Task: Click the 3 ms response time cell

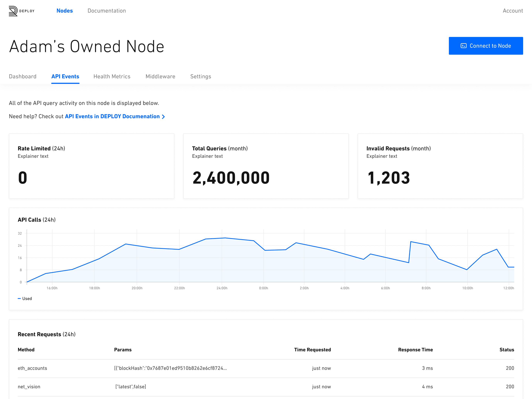Action: [x=427, y=368]
